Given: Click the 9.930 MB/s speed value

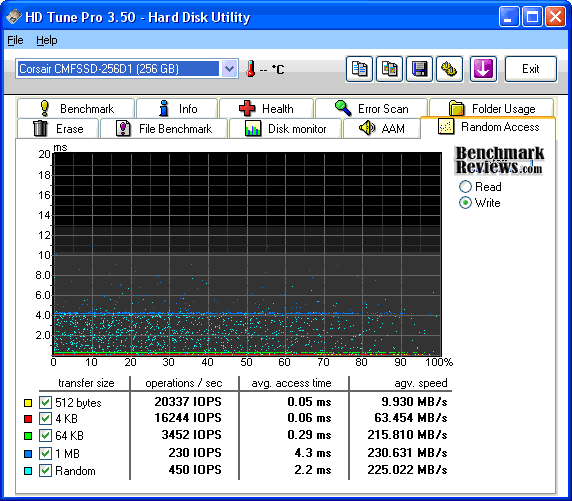Looking at the screenshot, I should tap(414, 401).
